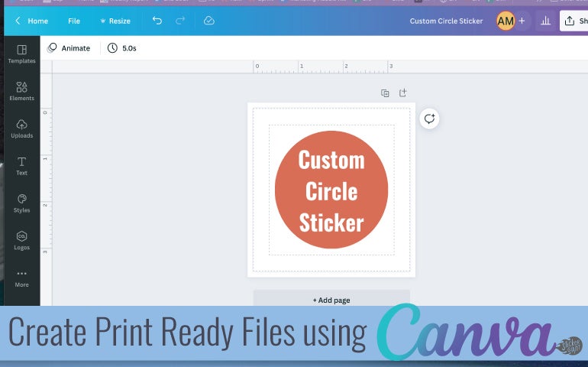Duplicate page icon above canvas
The width and height of the screenshot is (588, 367).
coord(385,93)
